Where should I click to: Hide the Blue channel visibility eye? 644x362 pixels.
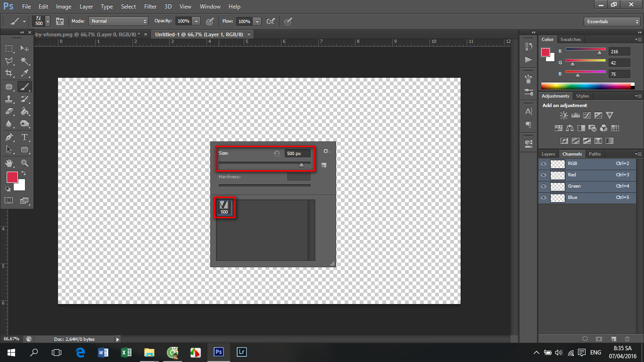coord(544,197)
